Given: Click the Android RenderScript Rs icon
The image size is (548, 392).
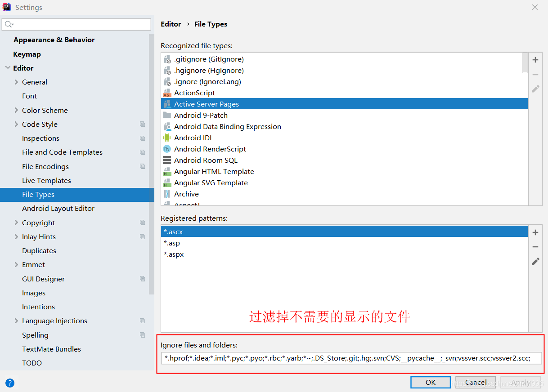Looking at the screenshot, I should tap(167, 149).
